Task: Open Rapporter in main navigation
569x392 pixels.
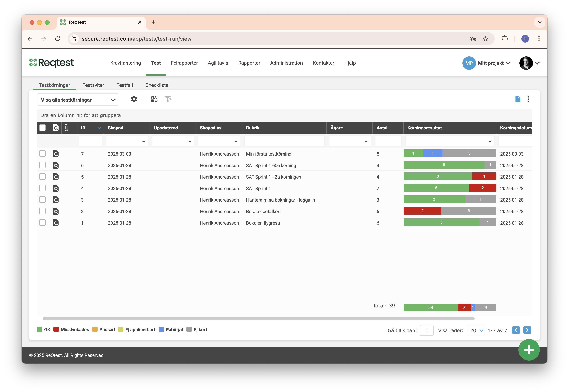Action: 249,63
